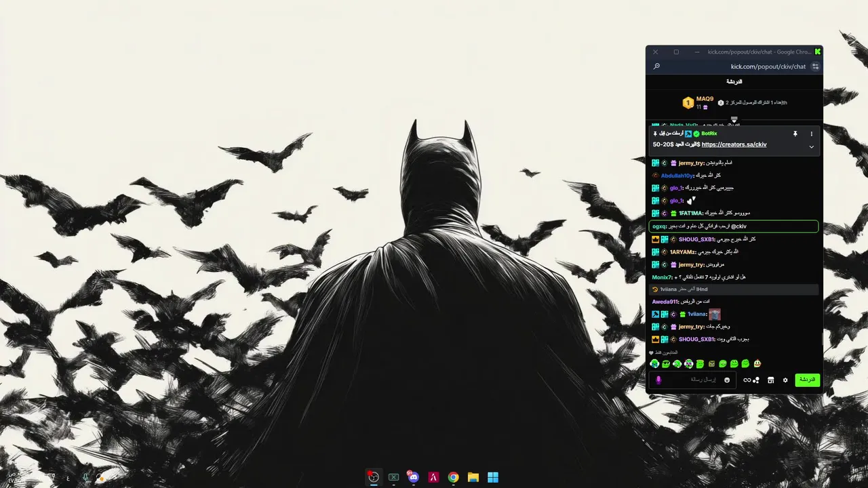Click the BotRix green verified badge

click(x=696, y=134)
